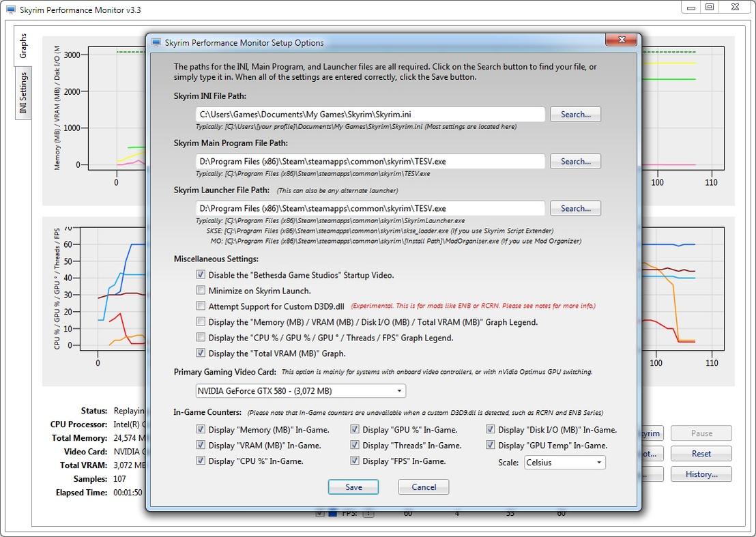This screenshot has width=756, height=537.
Task: Click the 'Total Memory:' label in main window
Action: (x=80, y=437)
